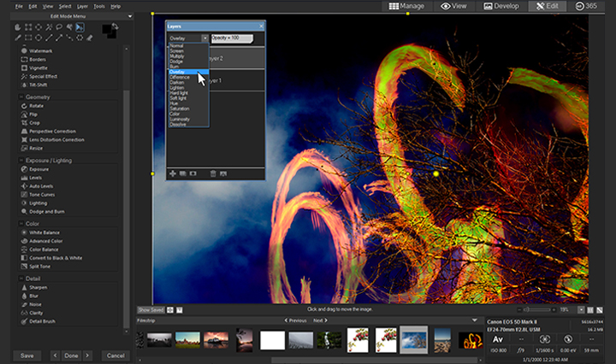Click the Sharpen tool under Detail
616x364 pixels.
[x=38, y=287]
